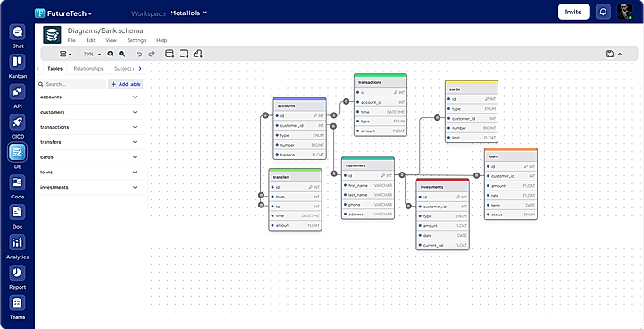The width and height of the screenshot is (644, 329).
Task: Open the 79% zoom level dropdown
Action: coord(92,54)
